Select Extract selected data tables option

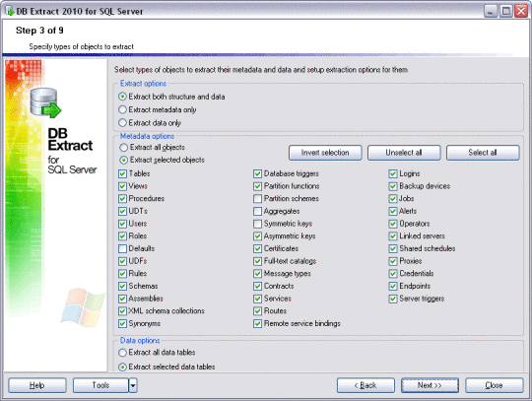point(122,367)
